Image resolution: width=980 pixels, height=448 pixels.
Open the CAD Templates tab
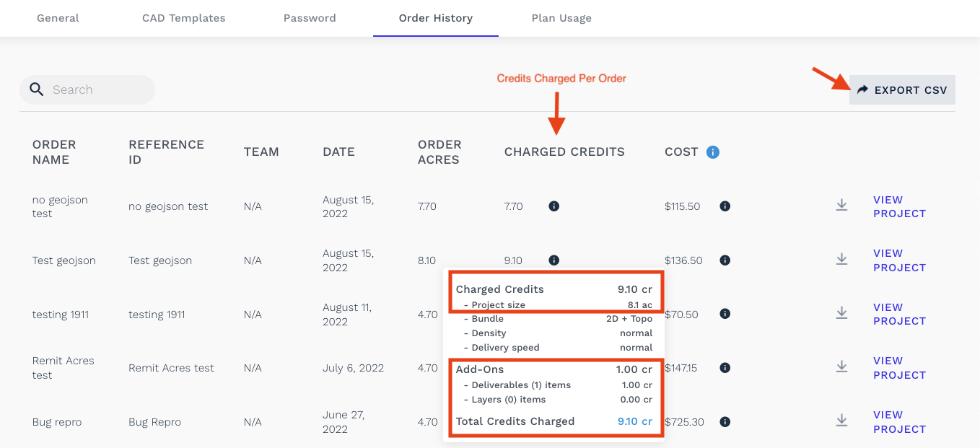click(184, 18)
